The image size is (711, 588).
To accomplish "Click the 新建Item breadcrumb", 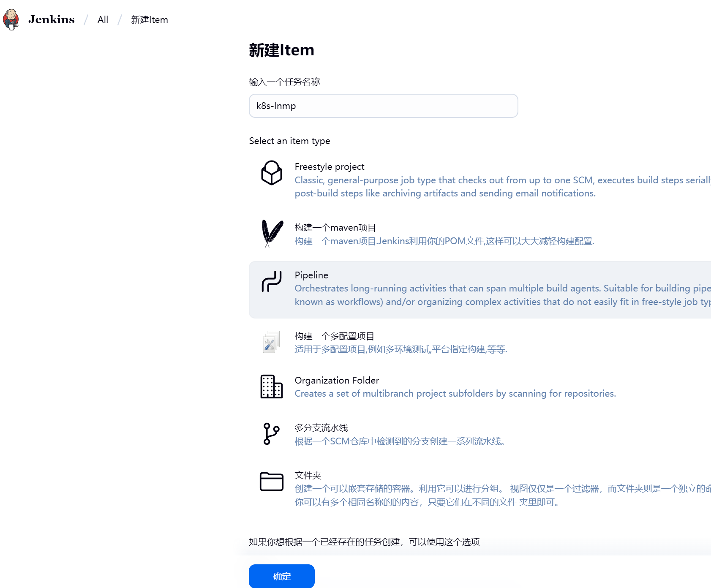I will pos(150,19).
